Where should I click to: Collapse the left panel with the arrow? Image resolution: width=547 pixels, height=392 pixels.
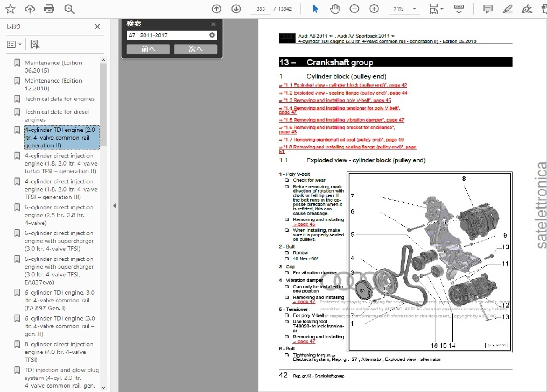[115, 206]
